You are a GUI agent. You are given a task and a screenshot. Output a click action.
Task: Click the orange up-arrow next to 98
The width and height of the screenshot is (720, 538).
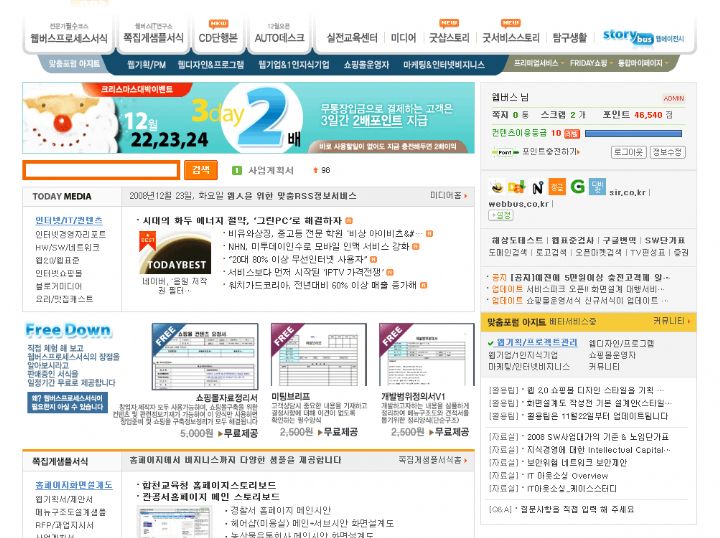(x=315, y=170)
